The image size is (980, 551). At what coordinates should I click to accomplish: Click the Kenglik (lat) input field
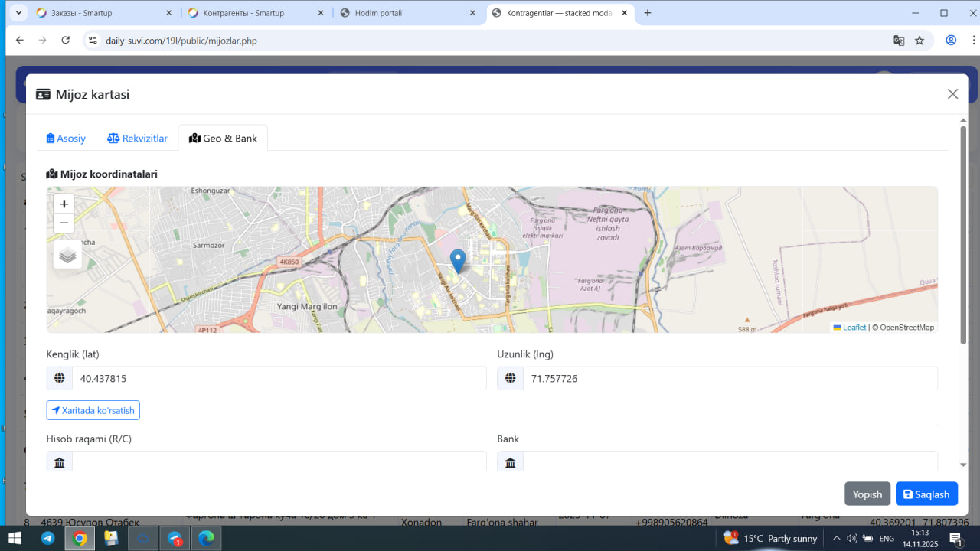point(279,379)
